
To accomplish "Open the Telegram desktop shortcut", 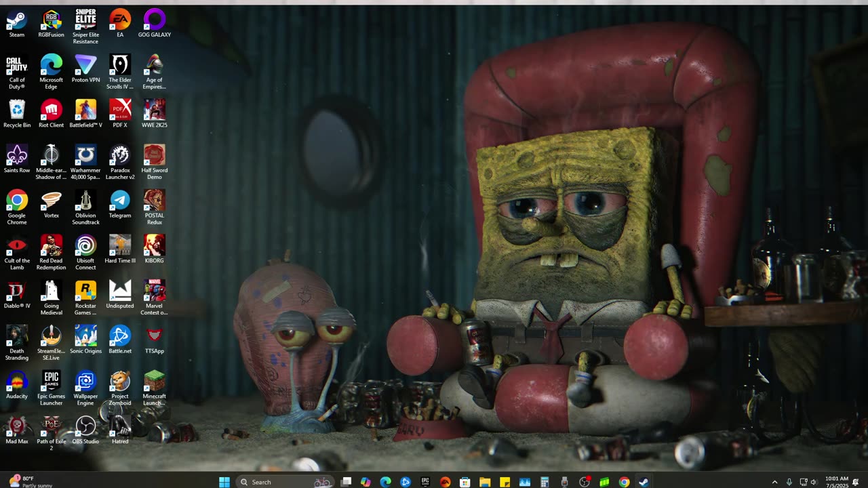I will (x=120, y=205).
